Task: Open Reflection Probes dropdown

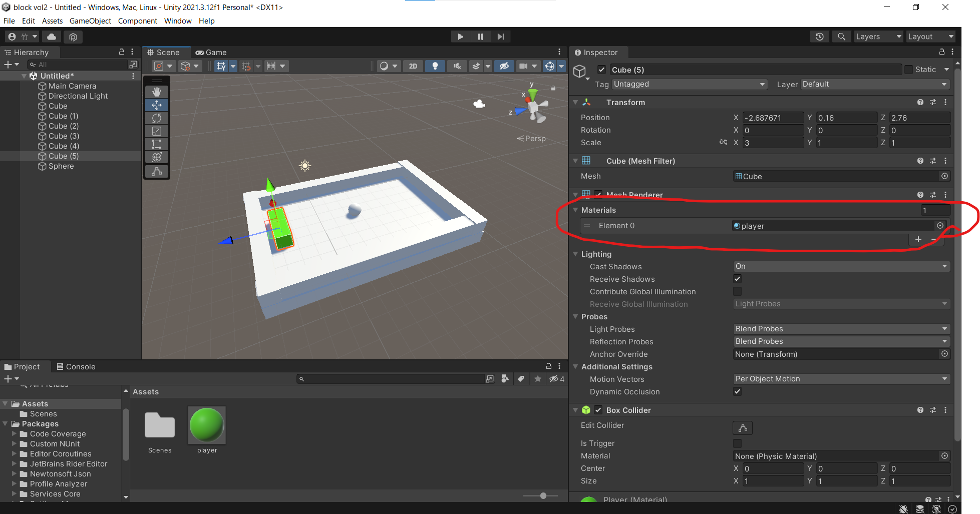Action: [x=841, y=341]
